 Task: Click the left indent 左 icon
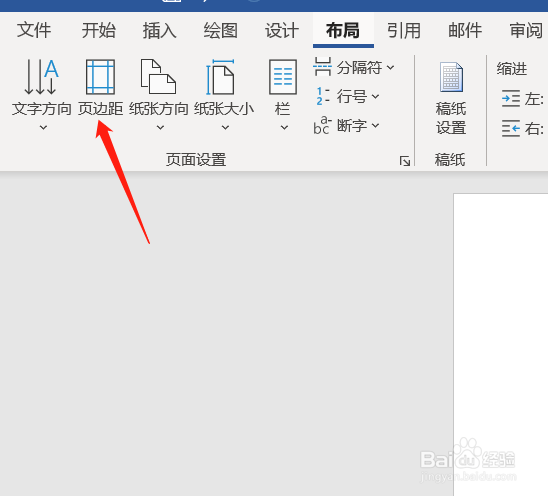pos(511,99)
